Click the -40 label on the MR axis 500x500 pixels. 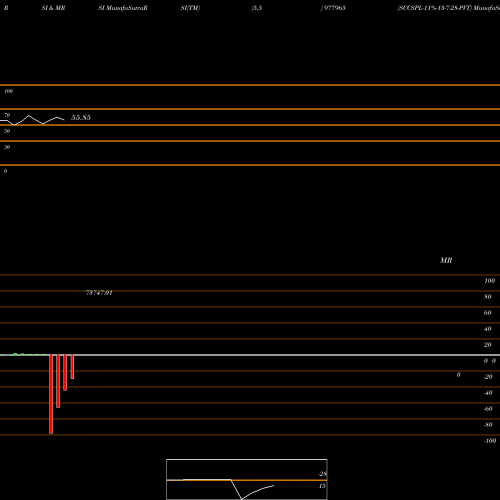tap(488, 393)
